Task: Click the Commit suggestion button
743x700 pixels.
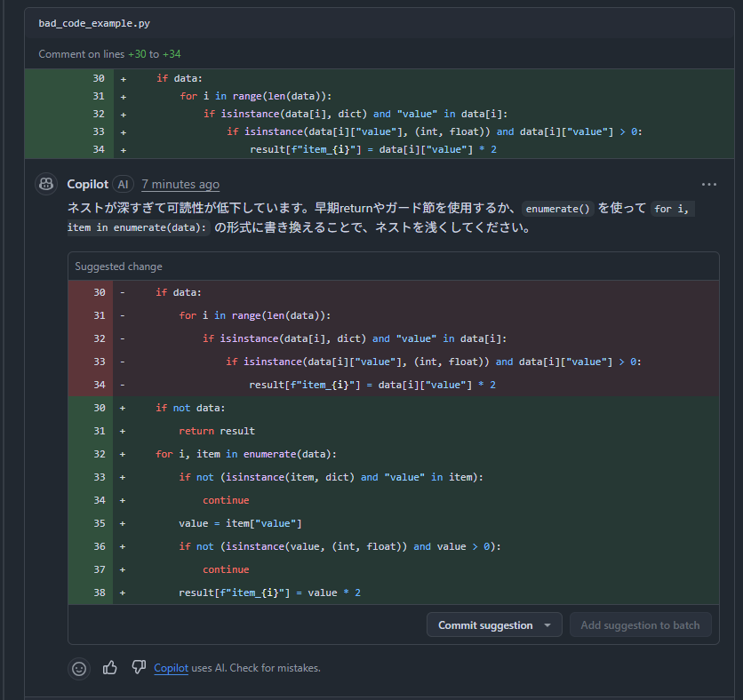Action: click(485, 625)
